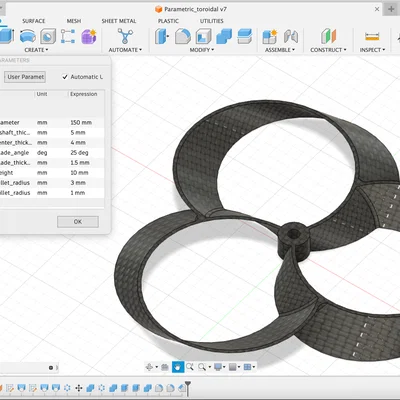The width and height of the screenshot is (400, 400).
Task: Click the Zoom magnifier without dropdown arrow
Action: 190,367
